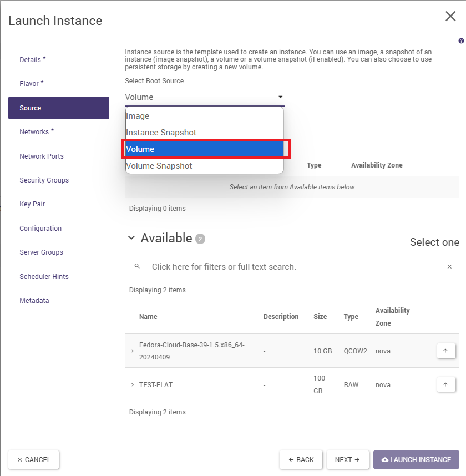Click the help question mark icon
Viewport: 466px width, 476px height.
pos(461,41)
